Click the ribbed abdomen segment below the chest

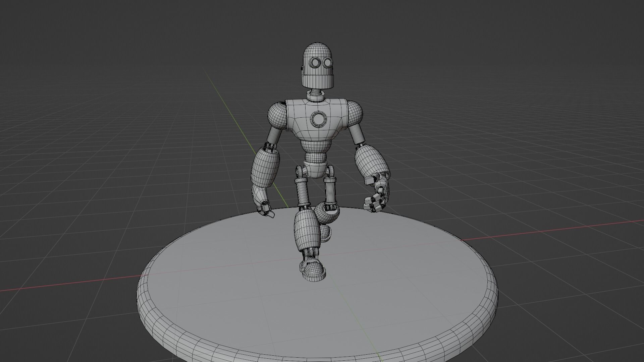point(316,146)
